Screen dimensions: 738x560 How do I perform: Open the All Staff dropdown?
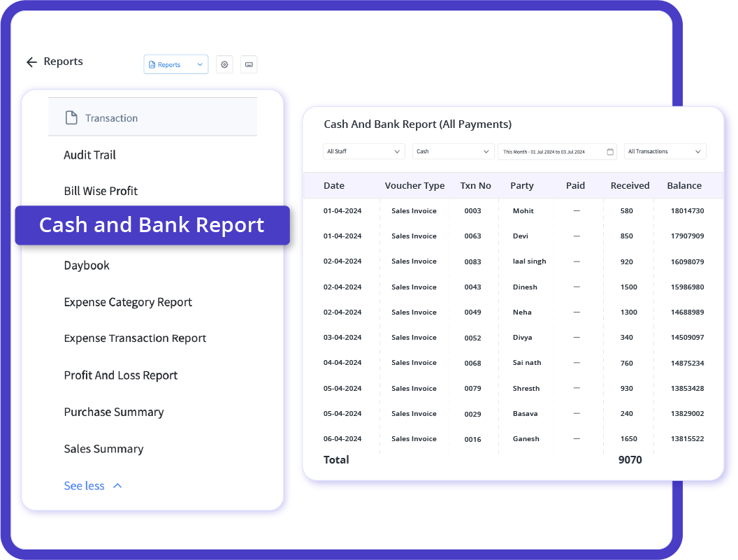coord(363,151)
